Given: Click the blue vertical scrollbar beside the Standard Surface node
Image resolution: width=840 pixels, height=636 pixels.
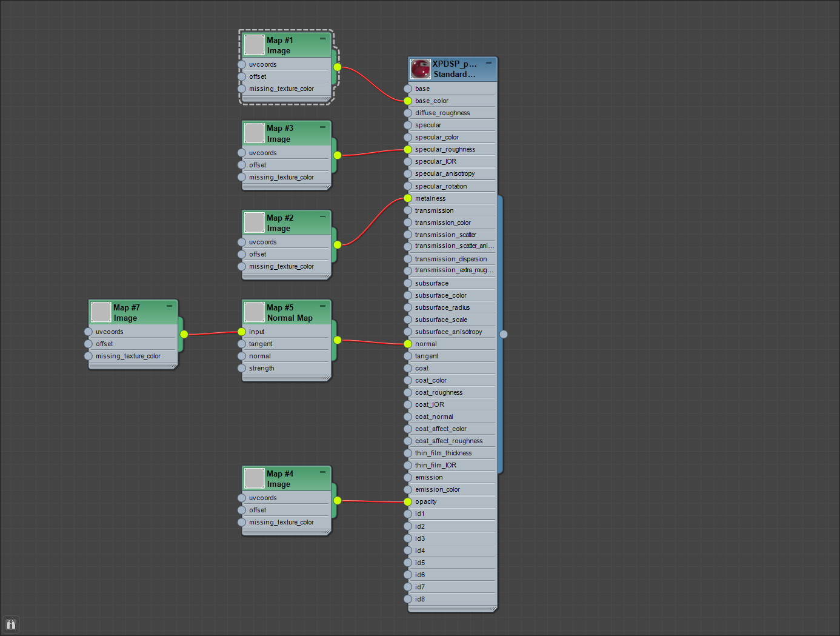Looking at the screenshot, I should click(502, 333).
